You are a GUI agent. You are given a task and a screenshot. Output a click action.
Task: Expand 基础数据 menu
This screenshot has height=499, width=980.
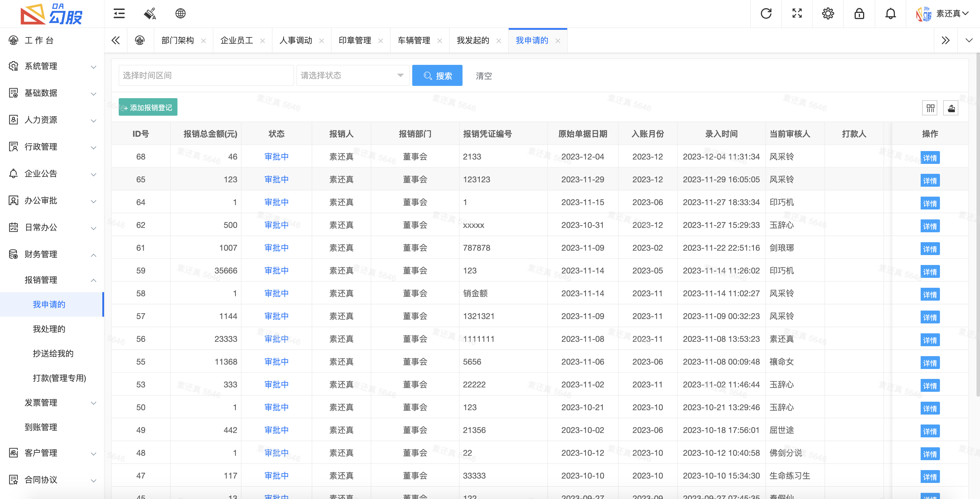52,93
